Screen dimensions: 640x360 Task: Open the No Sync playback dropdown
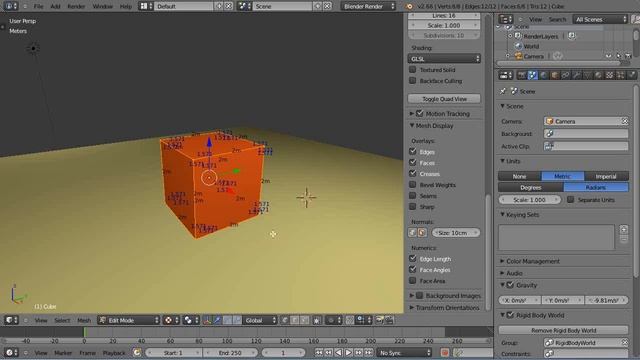(404, 353)
